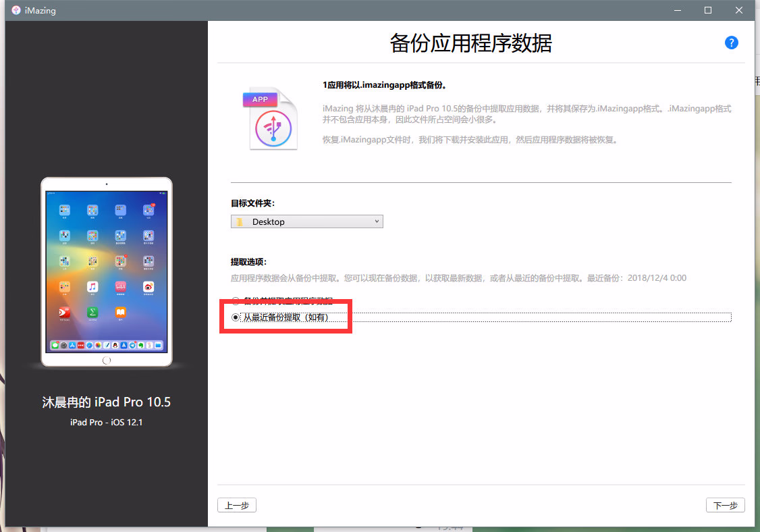Open the Desktop target folder combo box

307,221
